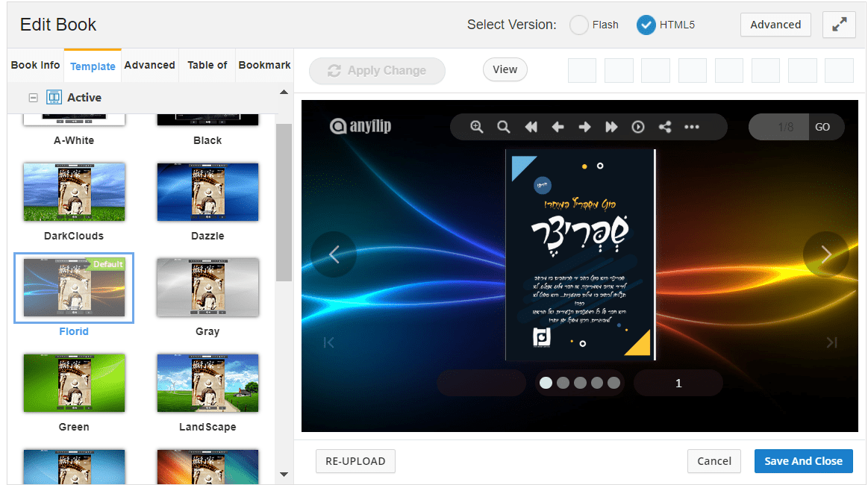Expand editor to fullscreen icon
The image size is (868, 485).
pyautogui.click(x=839, y=25)
